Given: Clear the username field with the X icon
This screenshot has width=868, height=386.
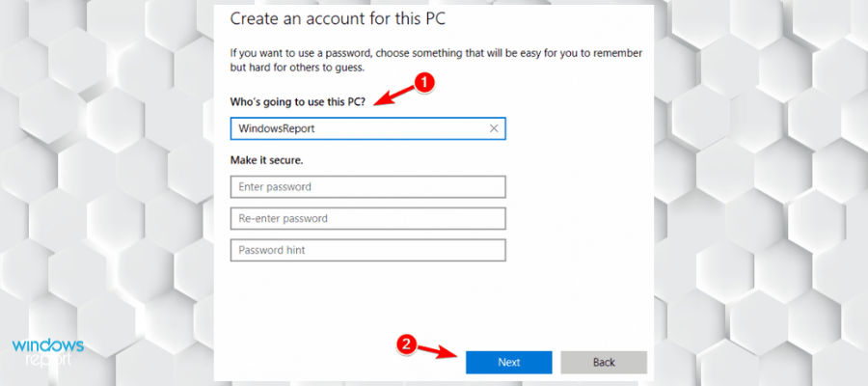Looking at the screenshot, I should click(494, 128).
